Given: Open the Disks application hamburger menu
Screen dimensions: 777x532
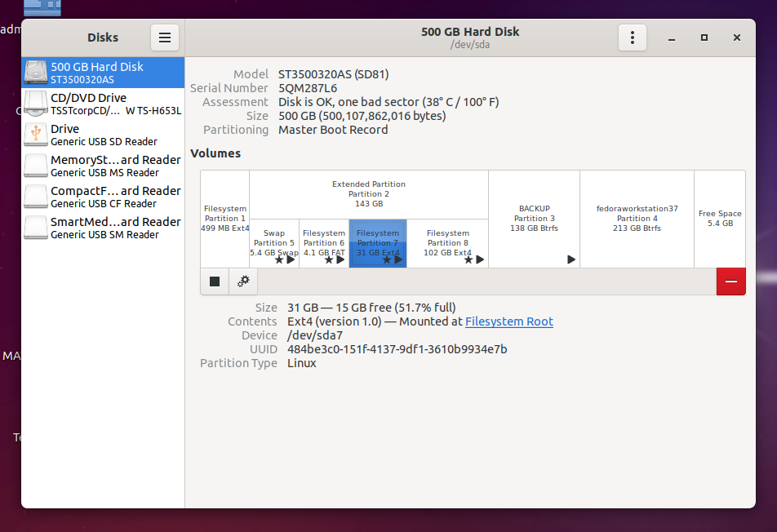Looking at the screenshot, I should 165,38.
